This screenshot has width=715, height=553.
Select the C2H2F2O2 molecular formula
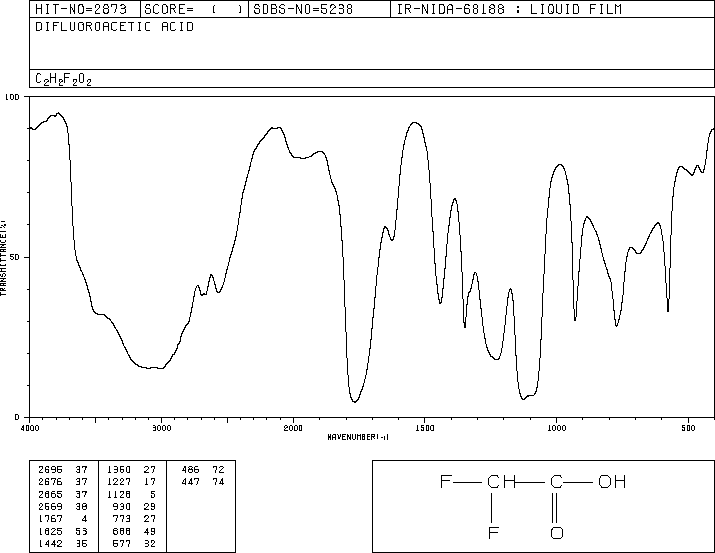pos(63,80)
